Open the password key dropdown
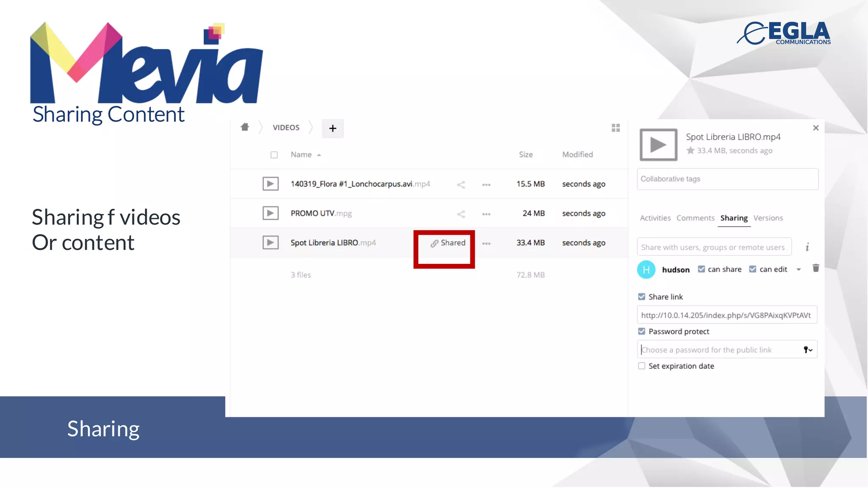This screenshot has width=868, height=488. coord(808,350)
